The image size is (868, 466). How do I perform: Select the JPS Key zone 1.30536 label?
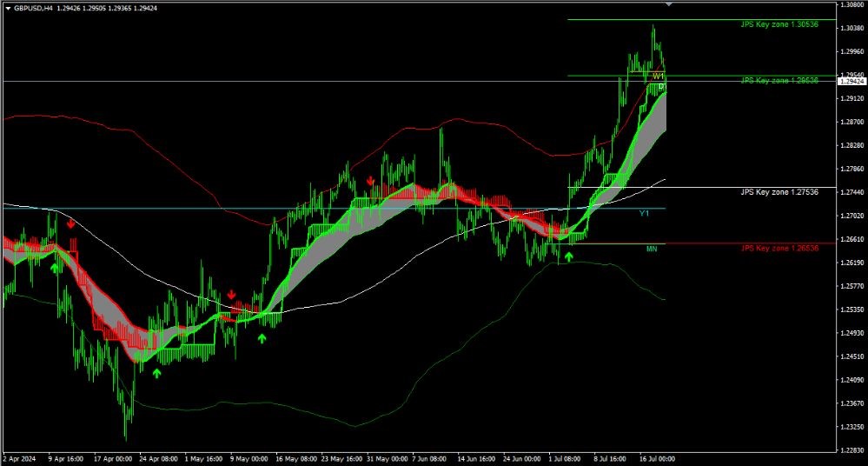779,24
